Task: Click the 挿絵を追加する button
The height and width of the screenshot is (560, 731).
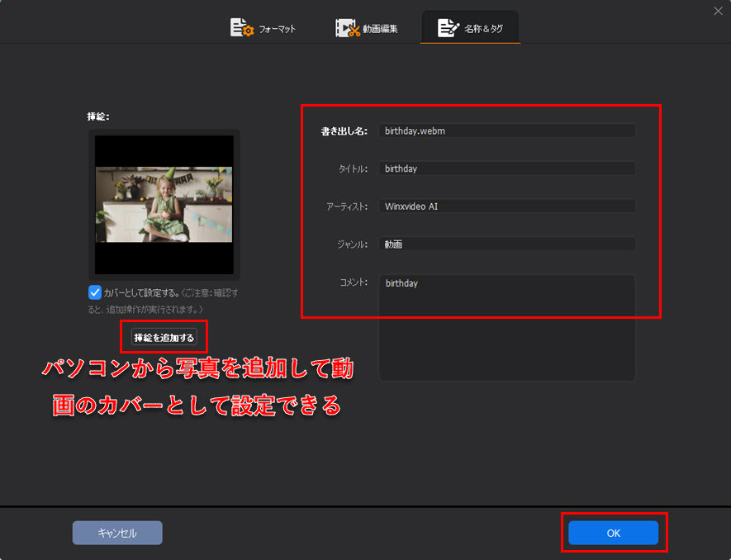Action: pos(164,337)
